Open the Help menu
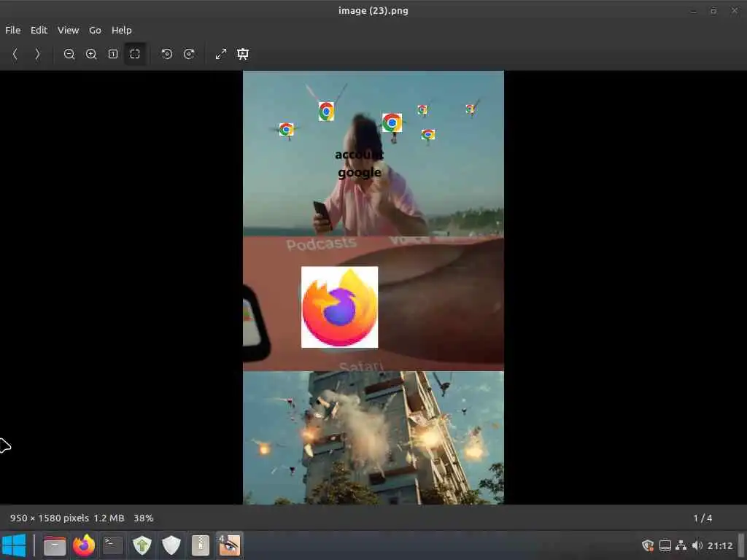747x560 pixels. click(x=122, y=30)
